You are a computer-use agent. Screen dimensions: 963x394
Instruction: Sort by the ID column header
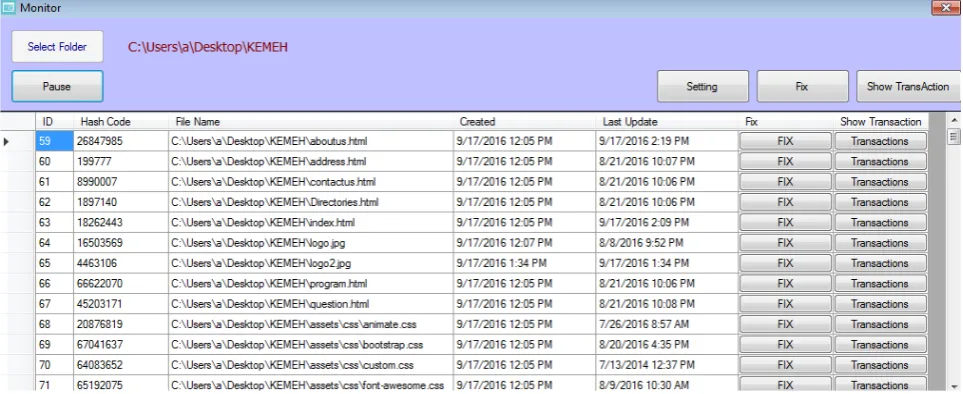click(x=55, y=122)
